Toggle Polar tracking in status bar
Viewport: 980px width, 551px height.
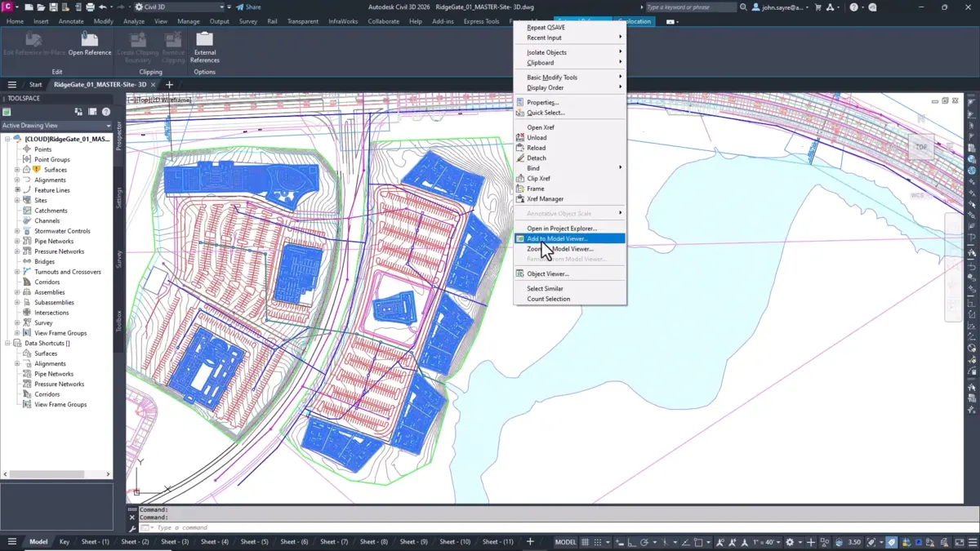click(644, 542)
